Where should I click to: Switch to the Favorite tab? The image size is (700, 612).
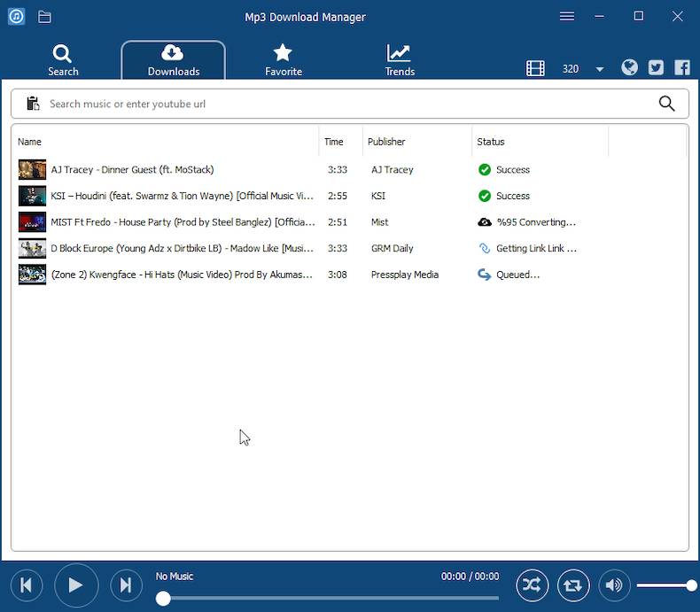(x=284, y=60)
